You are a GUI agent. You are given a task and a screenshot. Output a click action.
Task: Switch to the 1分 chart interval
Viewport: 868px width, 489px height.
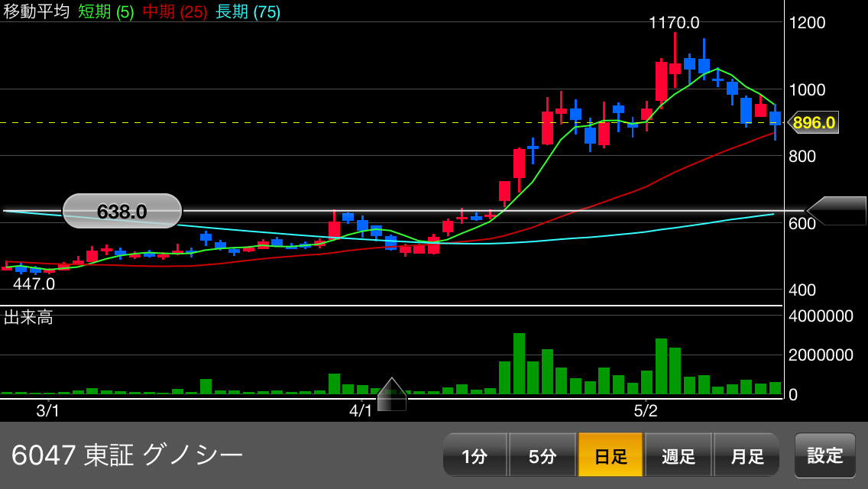474,455
